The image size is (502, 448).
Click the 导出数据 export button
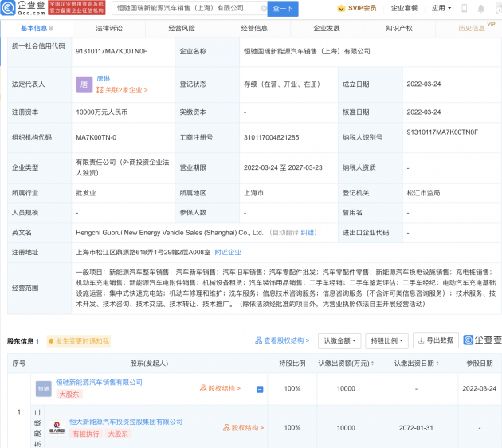(x=436, y=340)
